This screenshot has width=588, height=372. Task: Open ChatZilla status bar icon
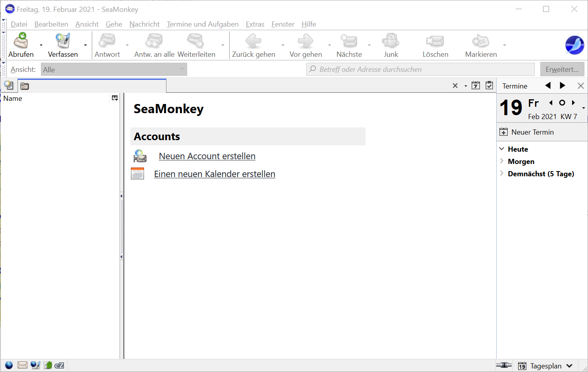(x=60, y=365)
